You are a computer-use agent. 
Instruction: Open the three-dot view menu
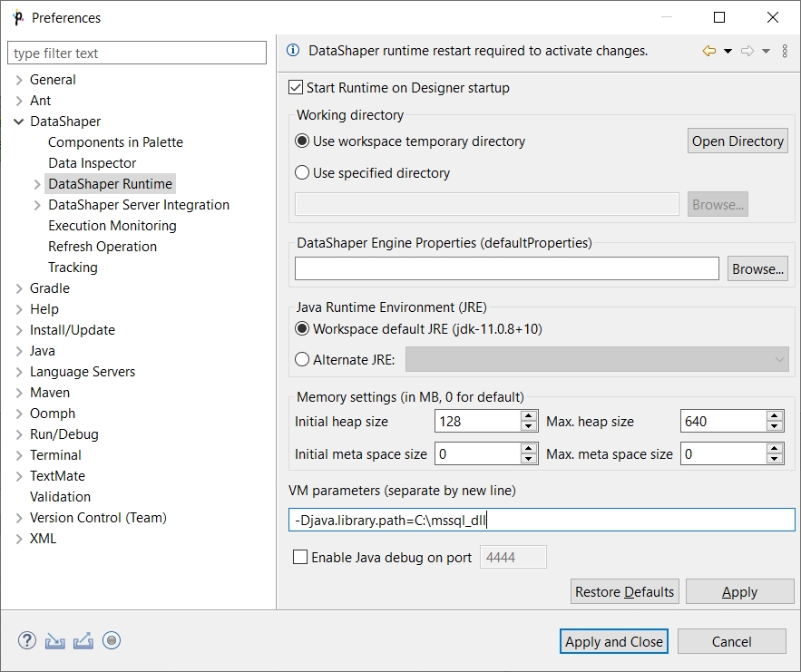tap(785, 51)
